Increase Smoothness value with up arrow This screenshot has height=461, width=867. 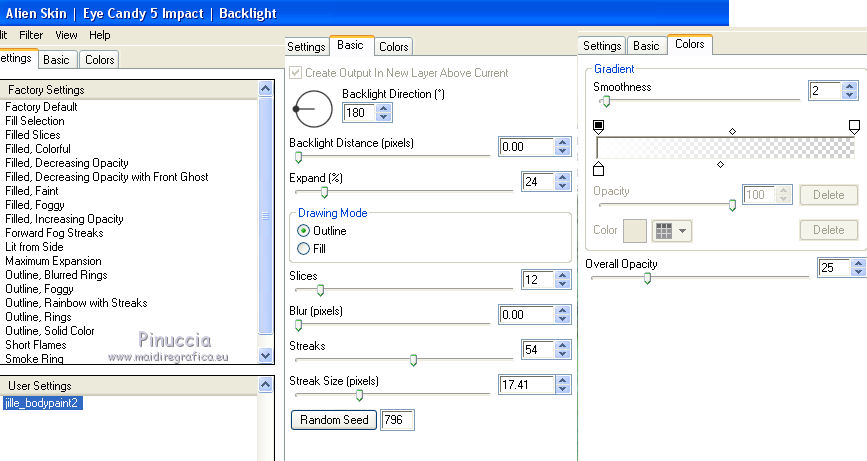click(850, 86)
